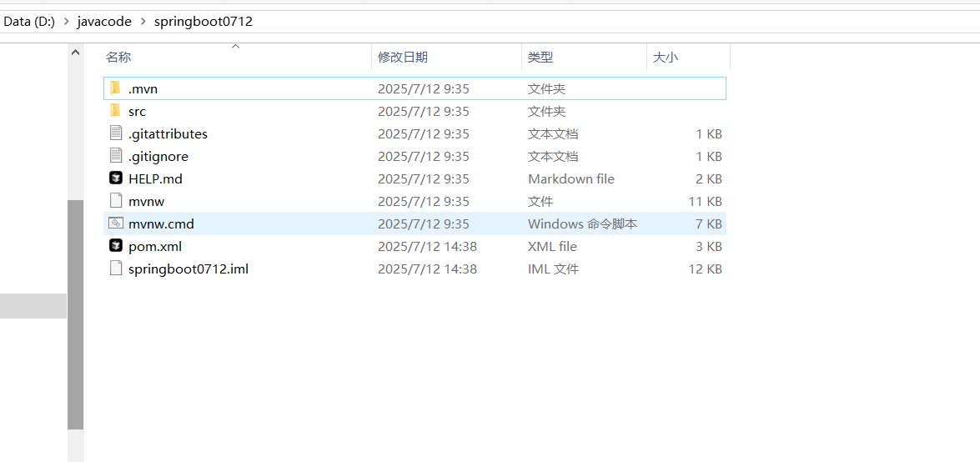980x462 pixels.
Task: Click the 3 KB size of pom.xml
Action: pos(707,246)
